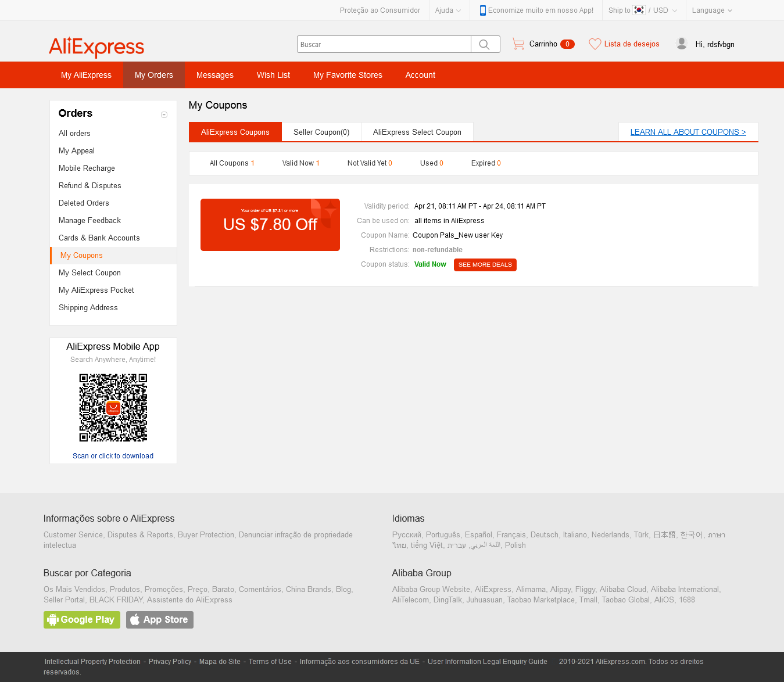Filter coupons by Expired
This screenshot has width=784, height=682.
click(486, 163)
